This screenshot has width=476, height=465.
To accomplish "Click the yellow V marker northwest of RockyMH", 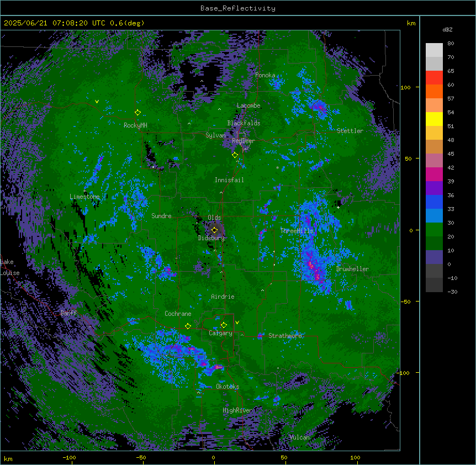I will (x=97, y=102).
